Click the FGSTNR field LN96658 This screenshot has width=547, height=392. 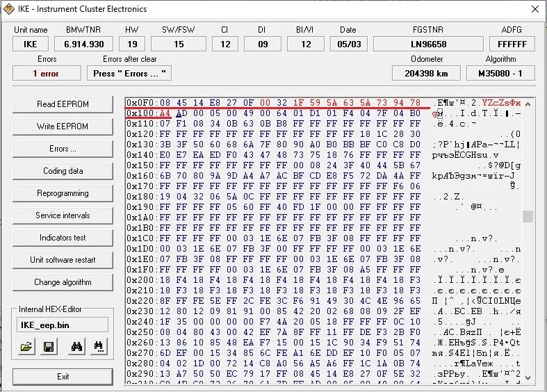point(428,44)
